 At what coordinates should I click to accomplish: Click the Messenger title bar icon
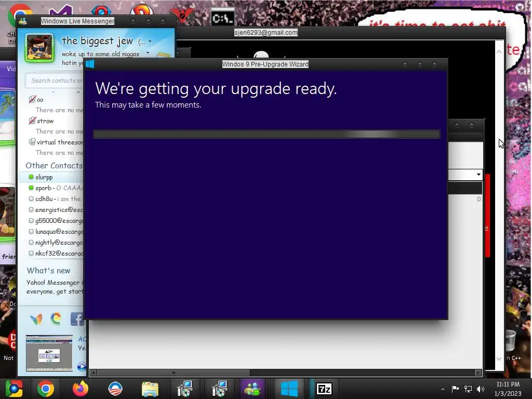tap(23, 21)
